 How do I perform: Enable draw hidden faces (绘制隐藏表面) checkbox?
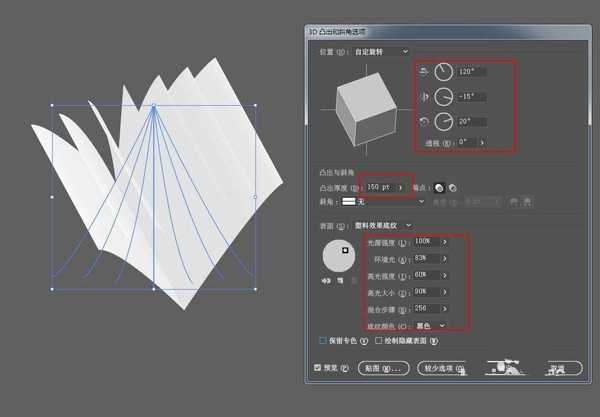click(379, 340)
